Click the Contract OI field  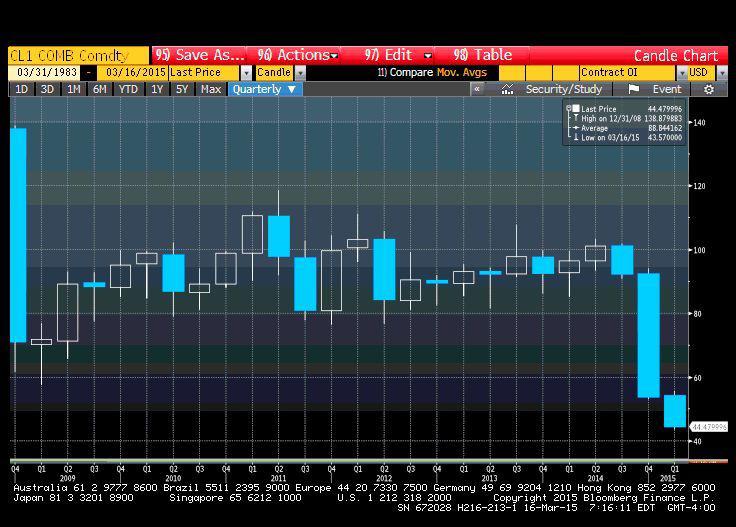click(628, 73)
